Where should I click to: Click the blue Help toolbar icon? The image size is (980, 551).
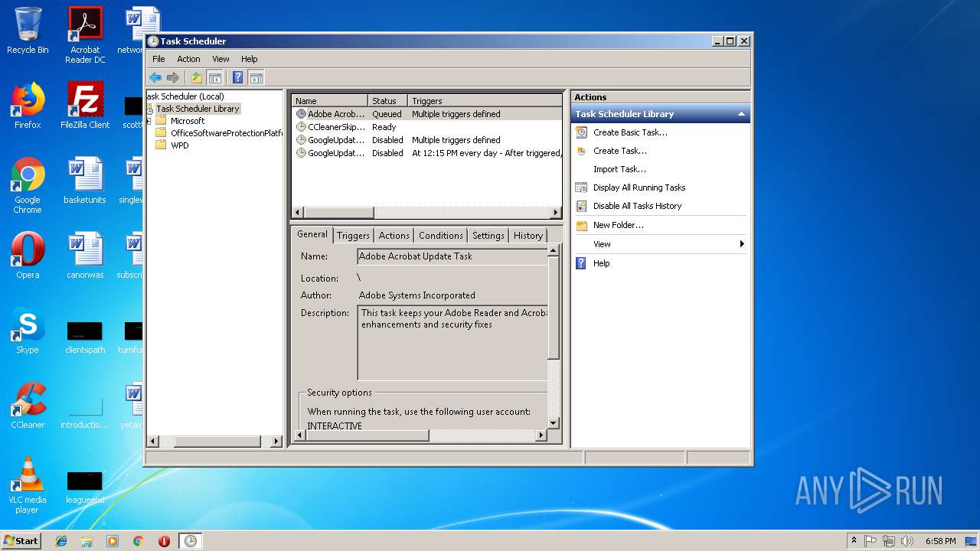click(x=237, y=77)
